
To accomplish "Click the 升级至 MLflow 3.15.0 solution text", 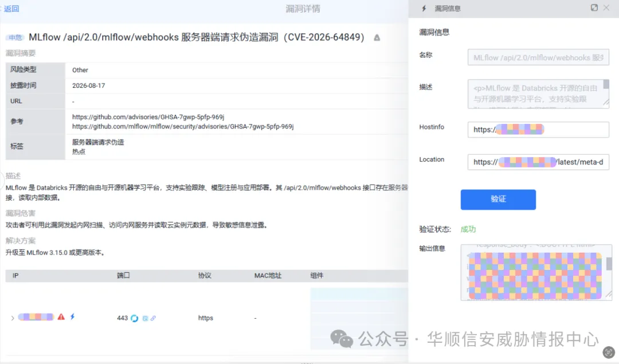I will pos(56,253).
